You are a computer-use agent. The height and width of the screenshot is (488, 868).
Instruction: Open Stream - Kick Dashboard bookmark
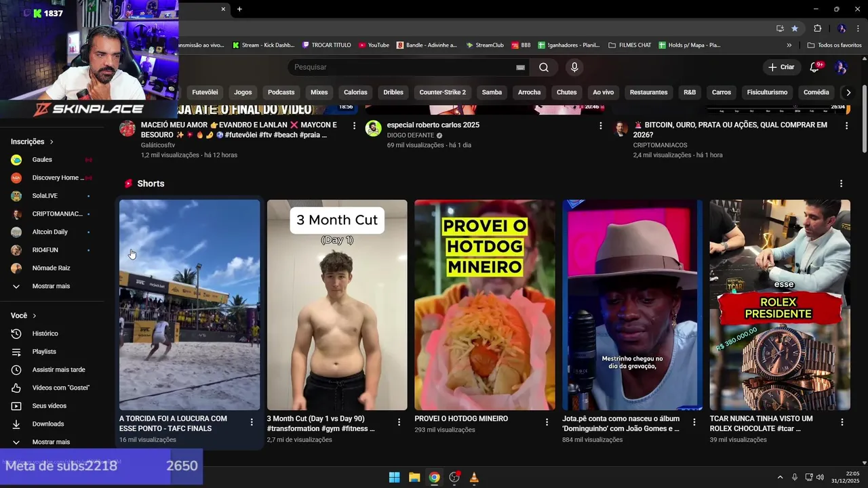point(263,45)
